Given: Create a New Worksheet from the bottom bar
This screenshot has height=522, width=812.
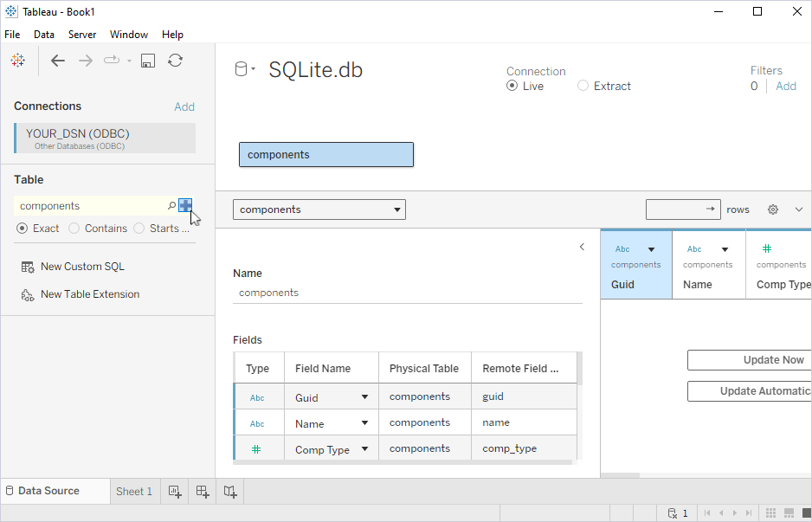Looking at the screenshot, I should click(x=174, y=491).
